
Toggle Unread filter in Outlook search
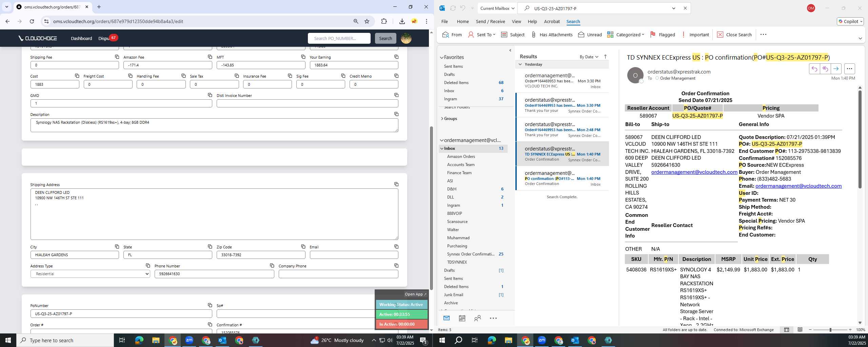point(590,35)
